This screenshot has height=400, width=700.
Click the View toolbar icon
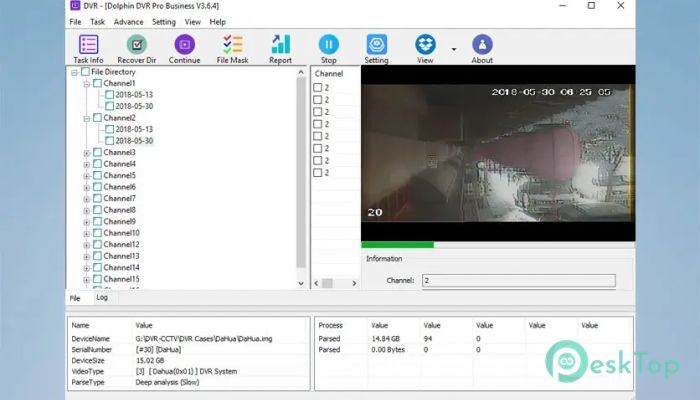[425, 49]
